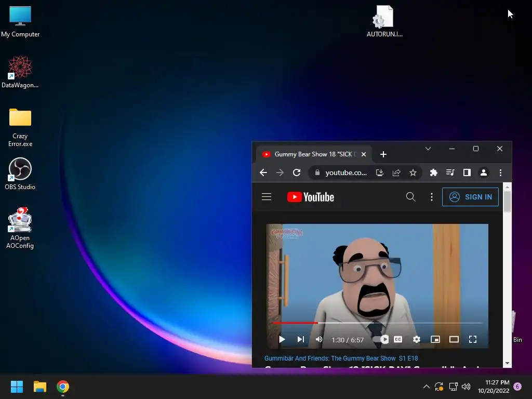
Task: Toggle YouTube autoplay switch
Action: tap(381, 339)
